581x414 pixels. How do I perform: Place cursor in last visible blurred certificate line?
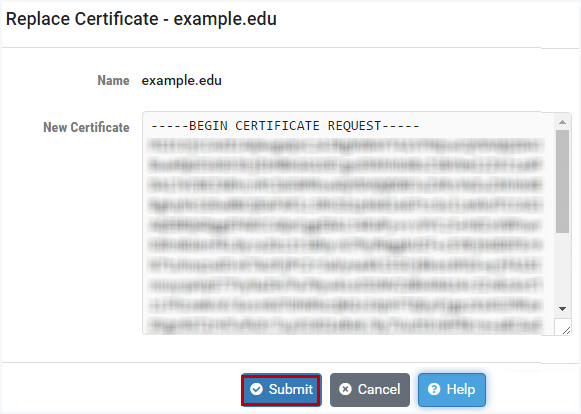tap(345, 325)
